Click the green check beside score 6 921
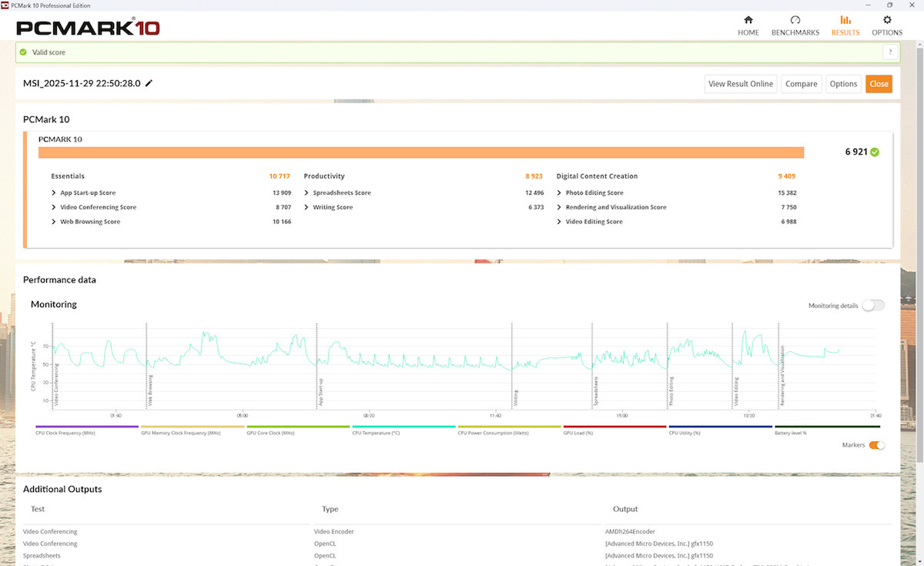The image size is (924, 566). [x=875, y=152]
